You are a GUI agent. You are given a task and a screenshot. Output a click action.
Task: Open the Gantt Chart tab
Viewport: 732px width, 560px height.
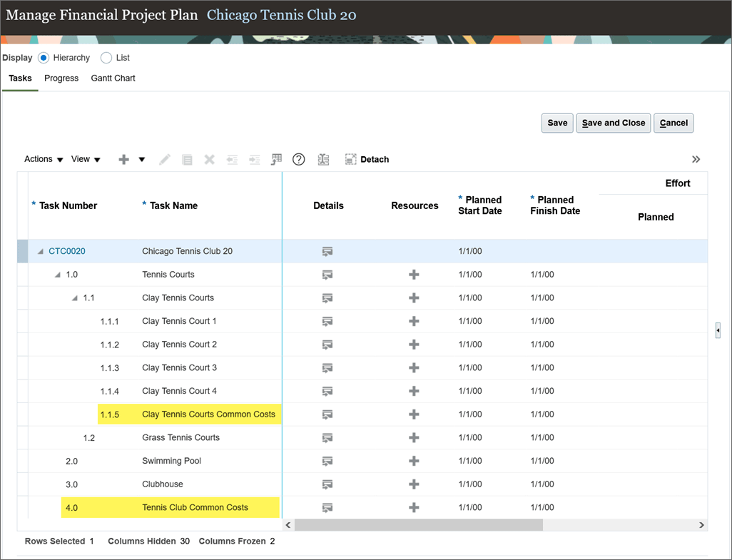(113, 78)
